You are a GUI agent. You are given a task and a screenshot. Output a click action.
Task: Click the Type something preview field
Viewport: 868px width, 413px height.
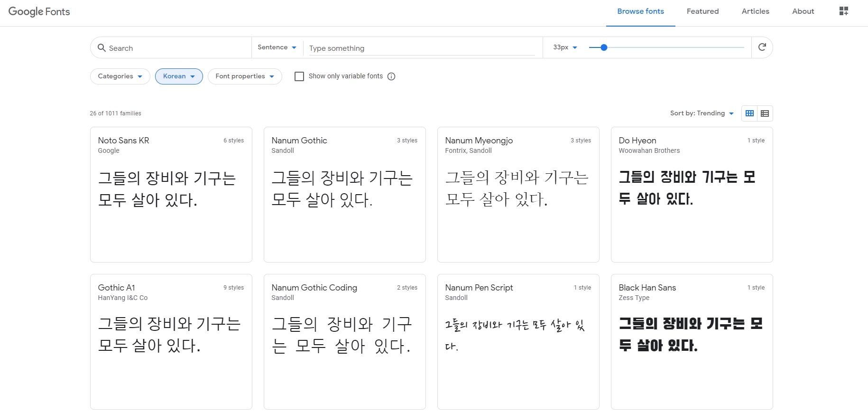[x=422, y=48]
